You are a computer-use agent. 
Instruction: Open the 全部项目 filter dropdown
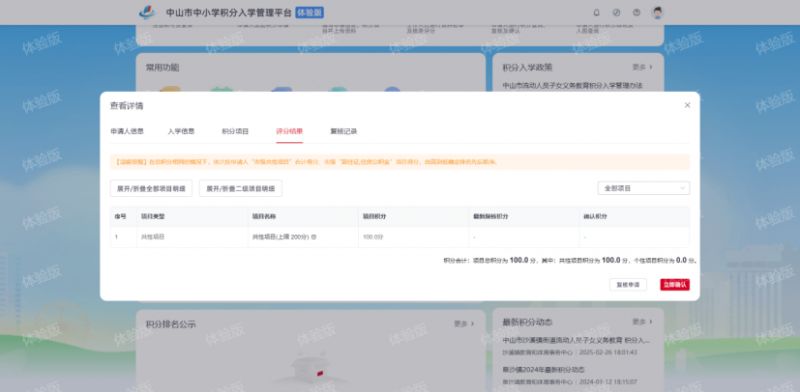(643, 188)
